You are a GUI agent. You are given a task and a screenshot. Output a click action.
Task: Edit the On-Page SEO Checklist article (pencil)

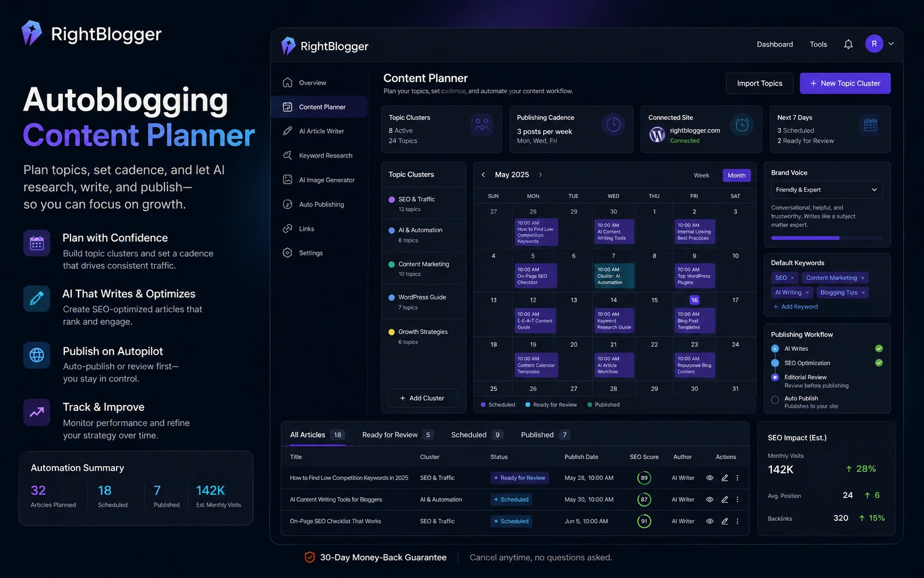[725, 521]
